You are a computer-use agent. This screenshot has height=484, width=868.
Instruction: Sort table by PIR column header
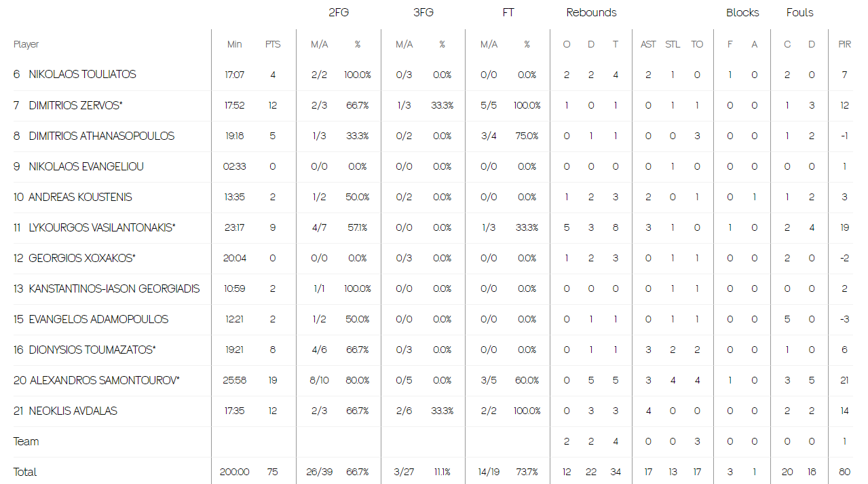(x=844, y=44)
